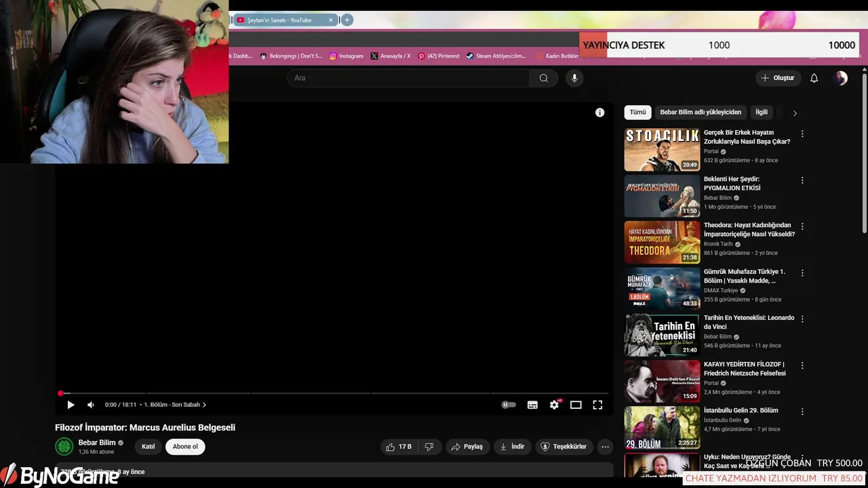Open 'Tarihin En Yeteneklisi: Leonardo da Vinci'
The image size is (868, 488).
pos(749,322)
